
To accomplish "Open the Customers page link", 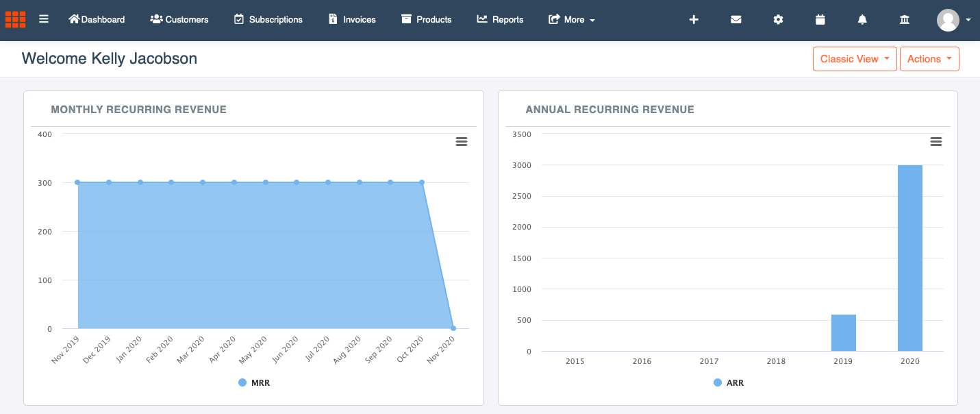I will coord(179,19).
